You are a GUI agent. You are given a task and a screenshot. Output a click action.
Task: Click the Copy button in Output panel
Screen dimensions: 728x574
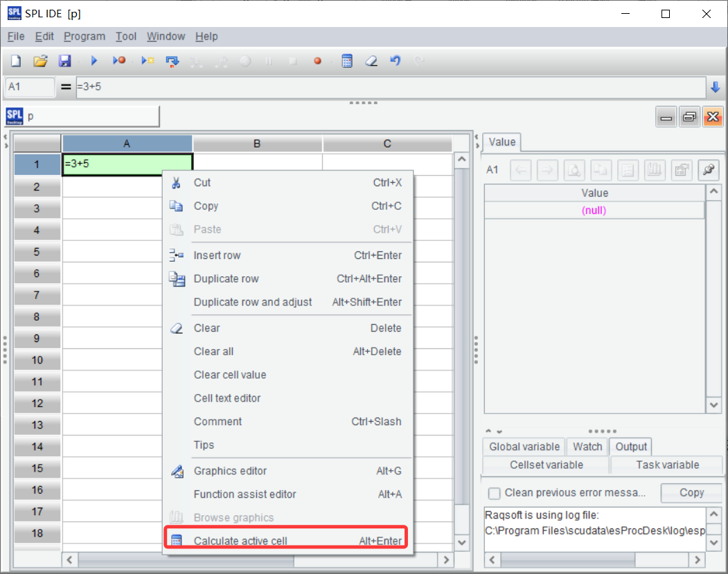point(691,493)
